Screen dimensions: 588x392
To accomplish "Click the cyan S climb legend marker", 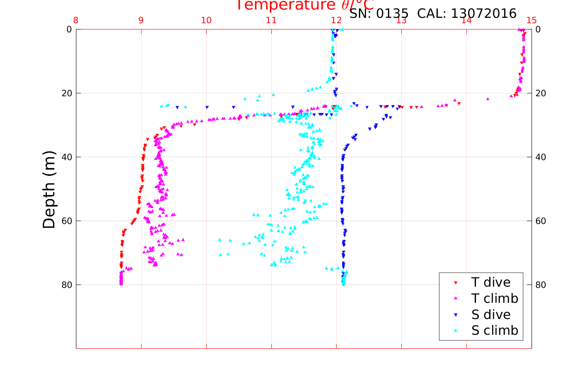I will (455, 331).
